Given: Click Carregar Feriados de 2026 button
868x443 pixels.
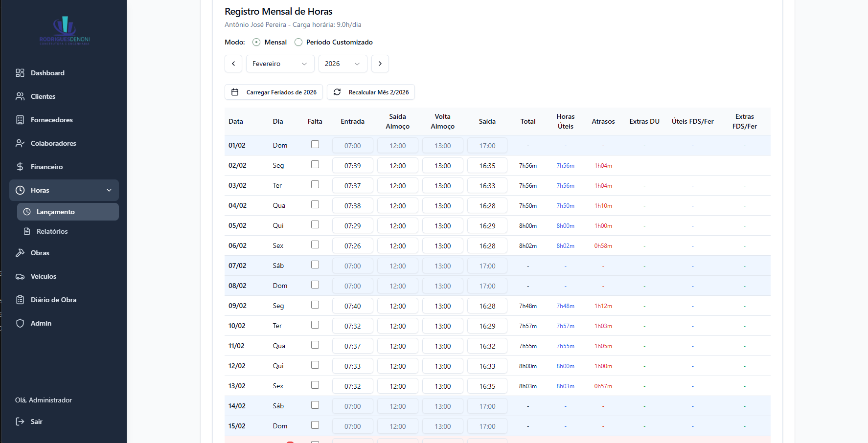Looking at the screenshot, I should click(274, 92).
